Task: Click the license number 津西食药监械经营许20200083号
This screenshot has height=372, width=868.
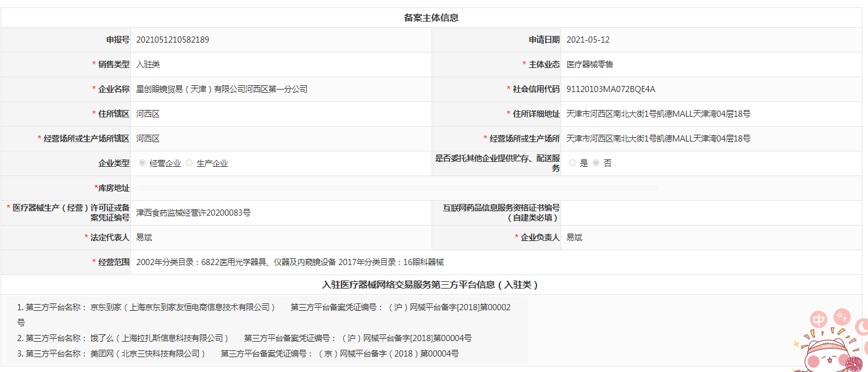Action: [x=193, y=213]
